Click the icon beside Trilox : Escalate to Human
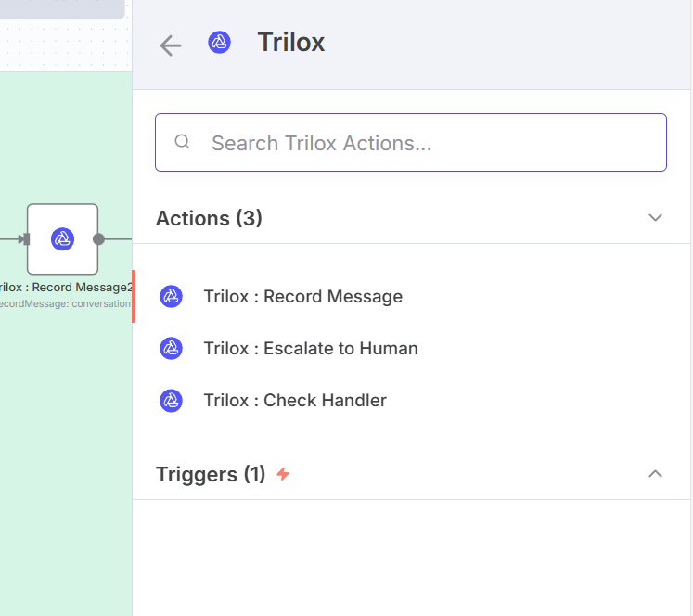693x616 pixels. pyautogui.click(x=171, y=348)
